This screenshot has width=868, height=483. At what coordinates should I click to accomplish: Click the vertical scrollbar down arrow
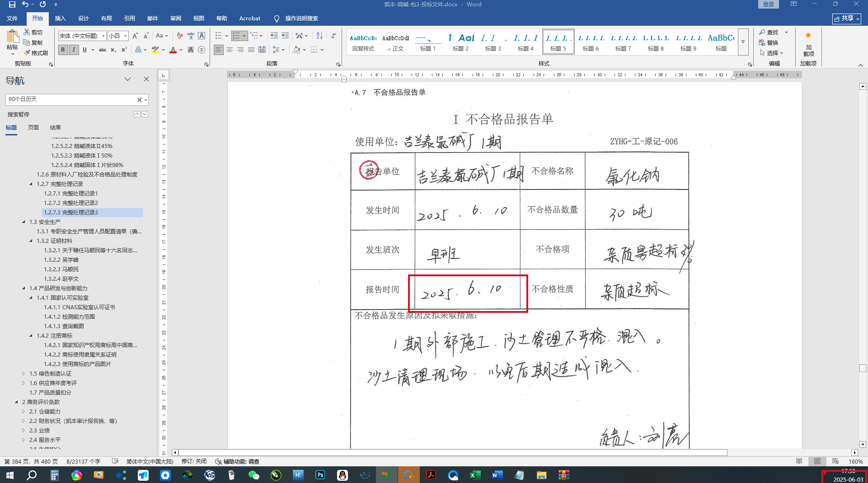pos(863,444)
